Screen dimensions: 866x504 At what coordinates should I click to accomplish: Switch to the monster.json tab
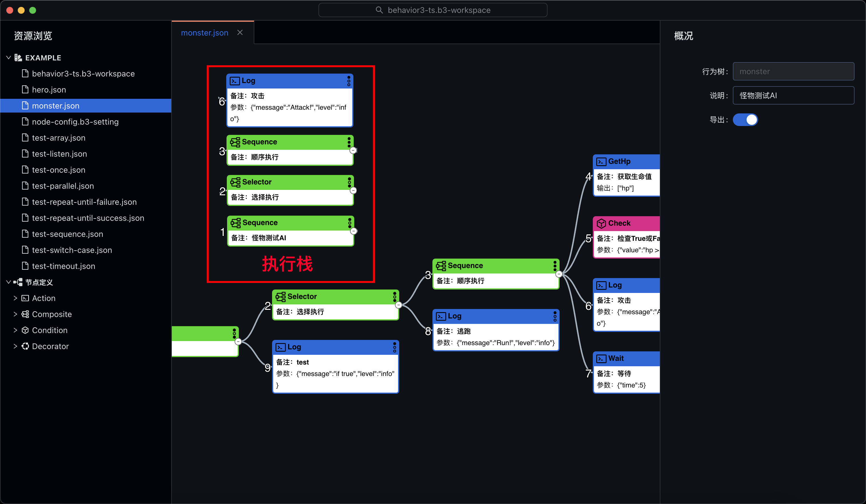(204, 33)
